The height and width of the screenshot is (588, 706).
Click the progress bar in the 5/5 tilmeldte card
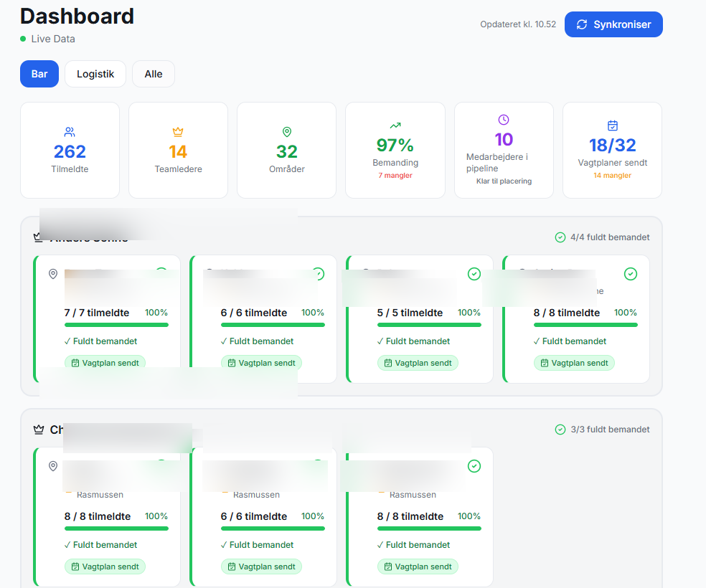[429, 325]
